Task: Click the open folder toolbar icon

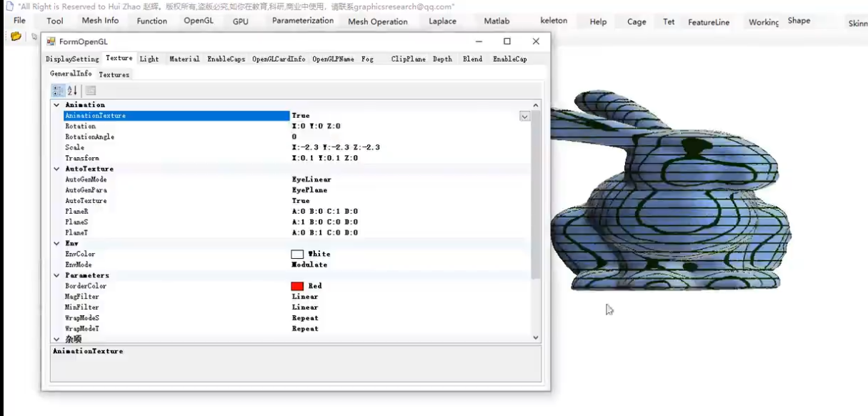Action: 16,36
